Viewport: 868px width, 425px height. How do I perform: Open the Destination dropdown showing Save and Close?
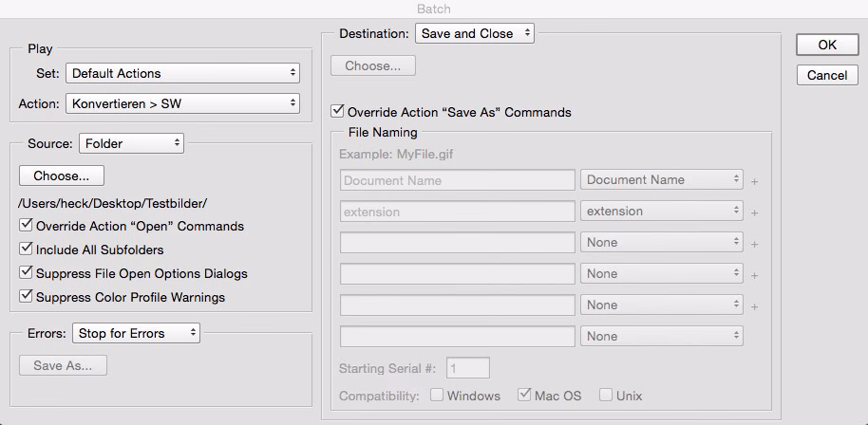[x=475, y=33]
